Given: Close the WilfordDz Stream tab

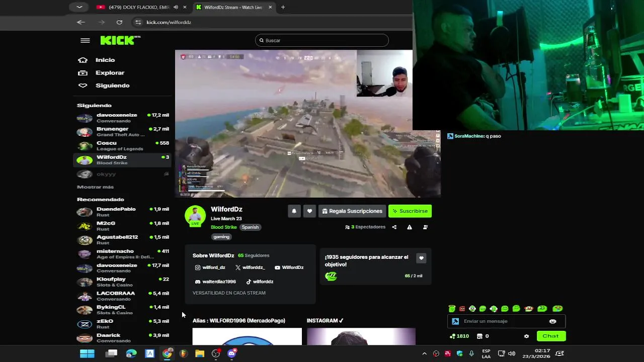Looking at the screenshot, I should click(x=270, y=7).
